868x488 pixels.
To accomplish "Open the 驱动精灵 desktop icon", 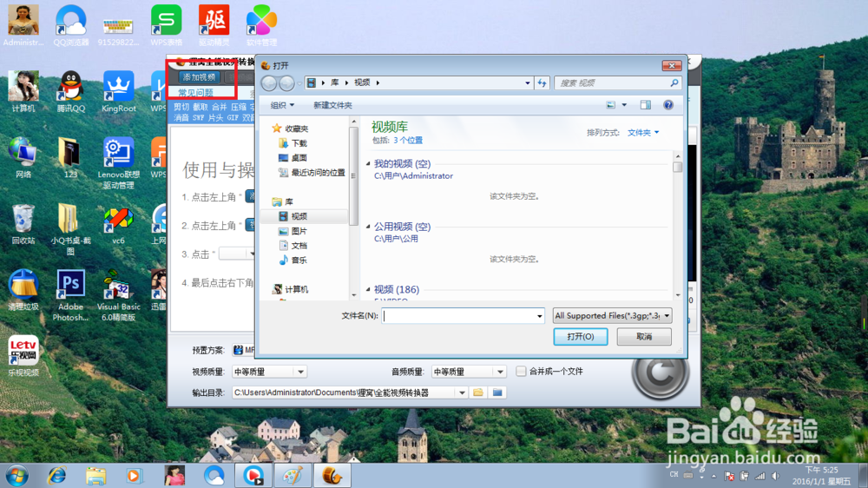I will [x=214, y=25].
